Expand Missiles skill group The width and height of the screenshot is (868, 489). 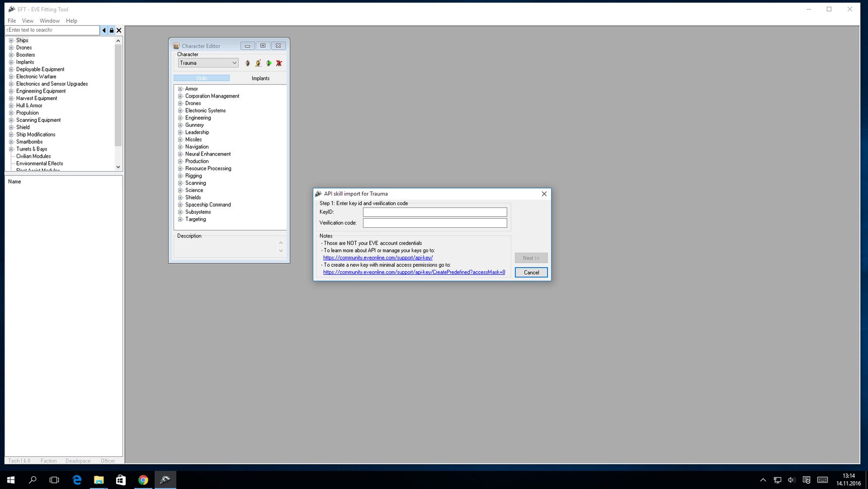pyautogui.click(x=180, y=140)
